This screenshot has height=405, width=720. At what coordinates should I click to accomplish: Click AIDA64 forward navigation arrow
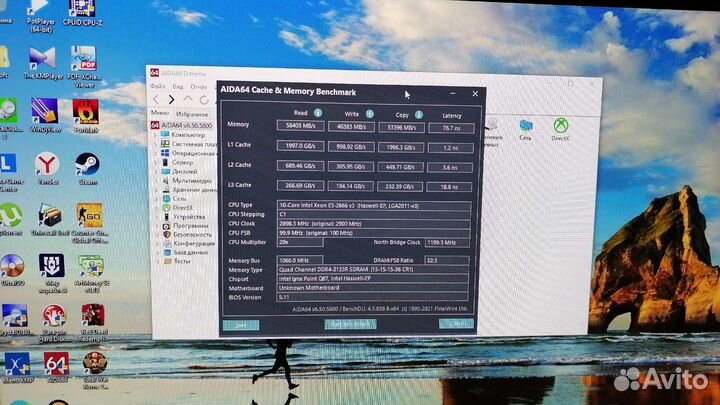coord(171,99)
